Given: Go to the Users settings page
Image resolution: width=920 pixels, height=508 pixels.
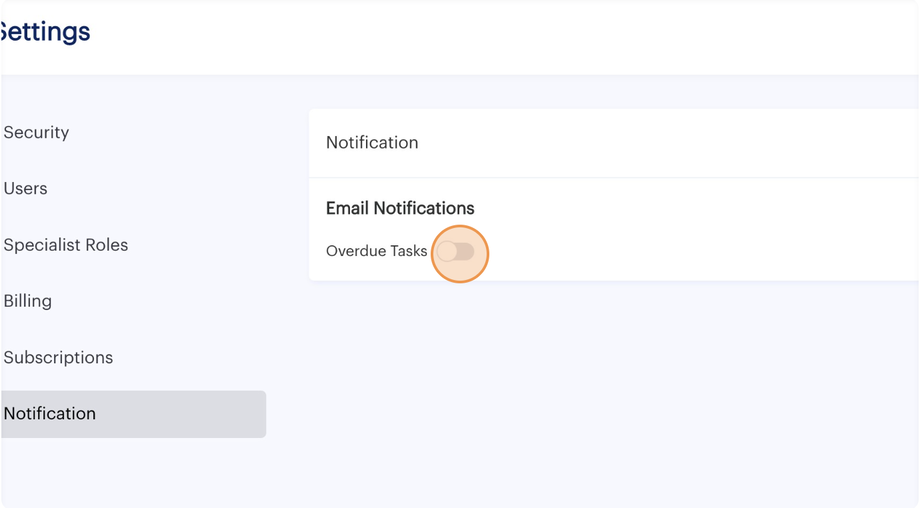Looking at the screenshot, I should (26, 188).
